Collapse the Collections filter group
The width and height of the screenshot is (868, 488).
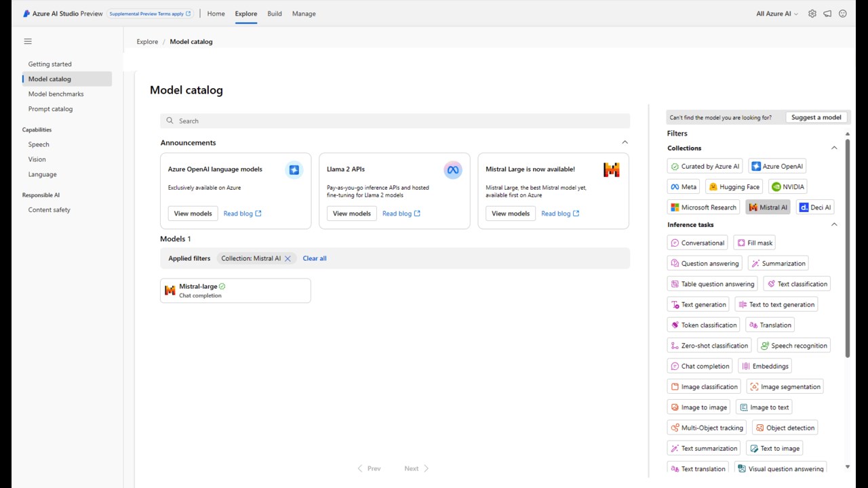tap(834, 148)
